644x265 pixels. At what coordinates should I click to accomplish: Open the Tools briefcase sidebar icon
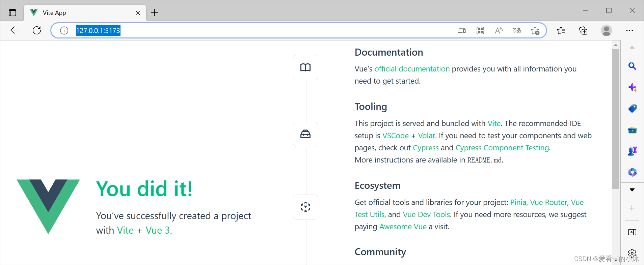pos(632,130)
